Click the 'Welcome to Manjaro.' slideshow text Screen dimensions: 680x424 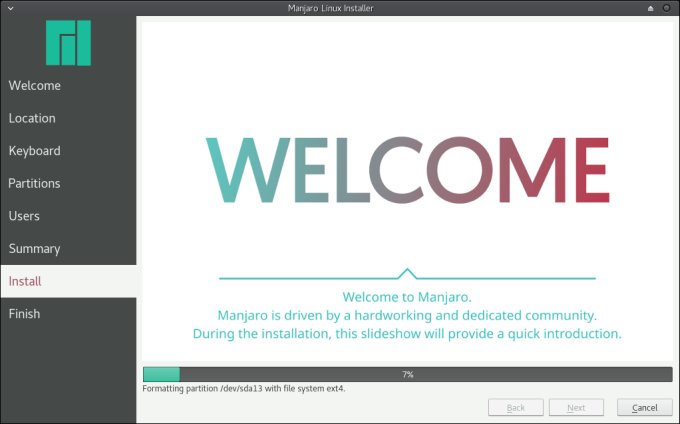(407, 297)
